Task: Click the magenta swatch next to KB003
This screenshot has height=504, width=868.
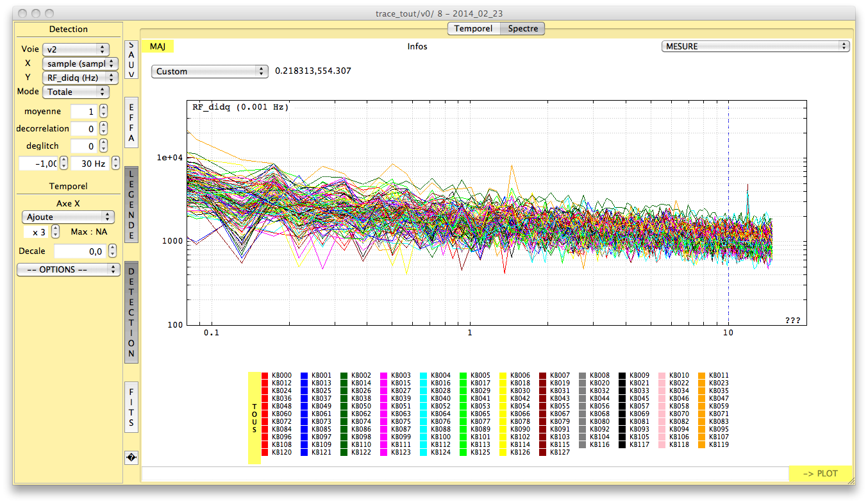Action: tap(384, 375)
